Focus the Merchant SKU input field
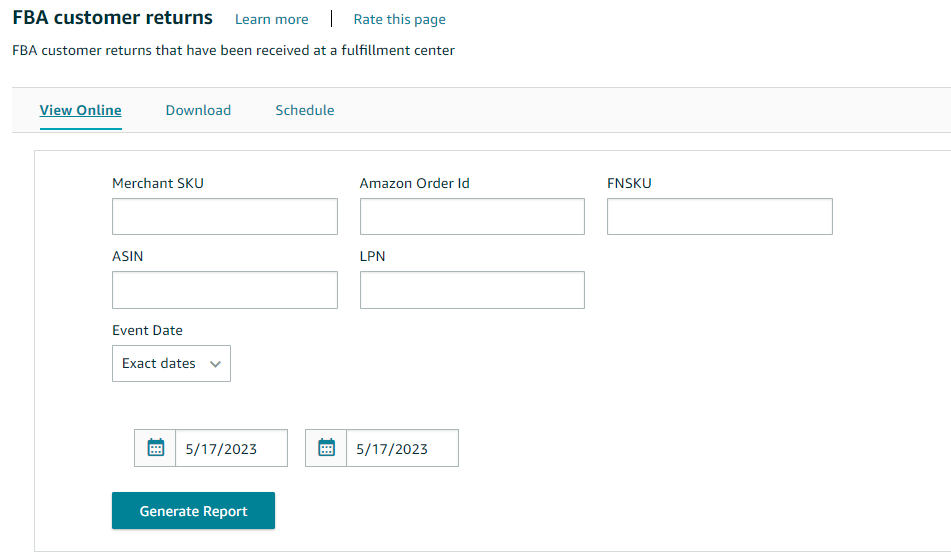The height and width of the screenshot is (557, 951). pos(225,217)
